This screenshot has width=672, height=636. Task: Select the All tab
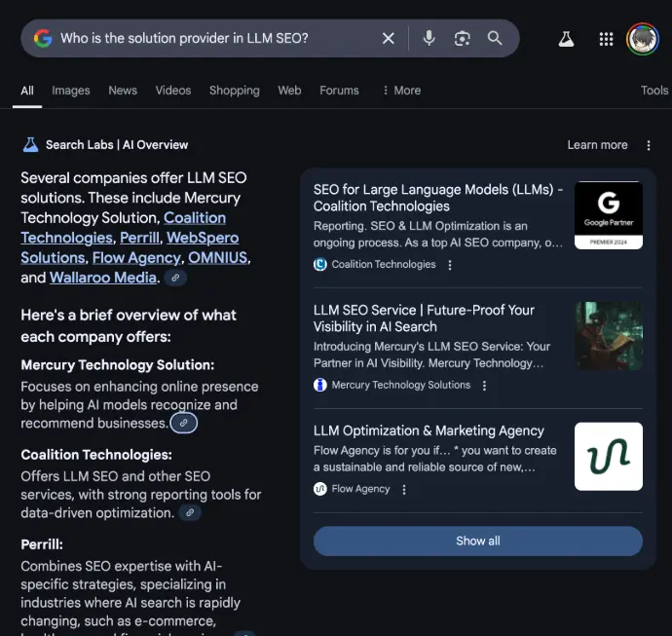(27, 91)
